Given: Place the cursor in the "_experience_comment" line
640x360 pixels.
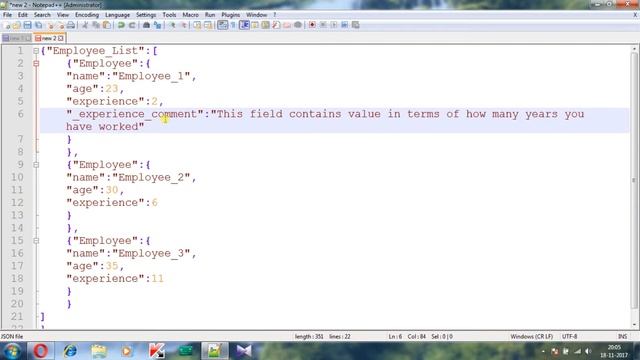Looking at the screenshot, I should click(335, 120).
